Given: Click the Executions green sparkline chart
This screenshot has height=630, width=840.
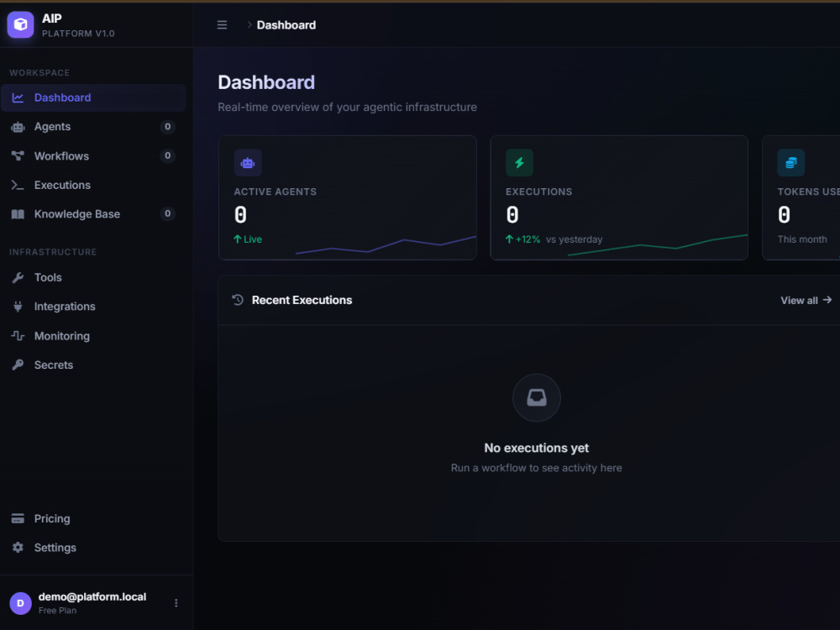Looking at the screenshot, I should tap(658, 244).
